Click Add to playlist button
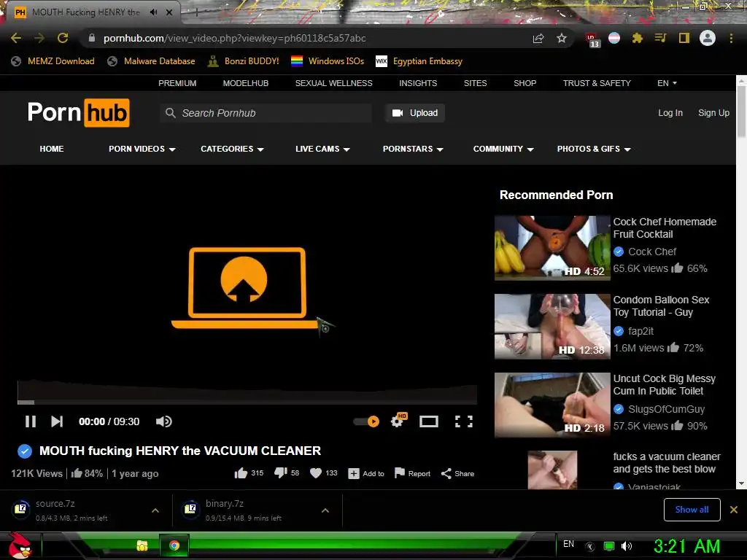 (x=366, y=473)
